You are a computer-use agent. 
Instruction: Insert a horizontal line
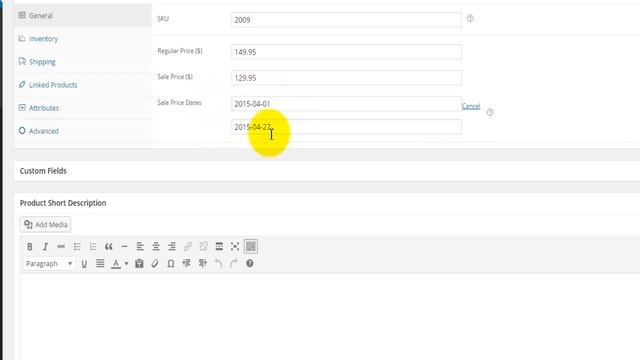pyautogui.click(x=124, y=247)
